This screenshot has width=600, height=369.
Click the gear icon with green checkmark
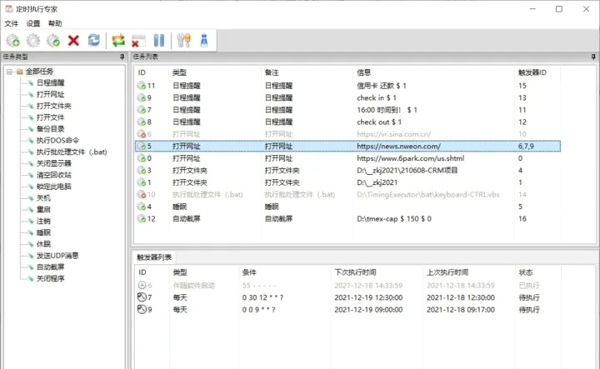[x=53, y=40]
